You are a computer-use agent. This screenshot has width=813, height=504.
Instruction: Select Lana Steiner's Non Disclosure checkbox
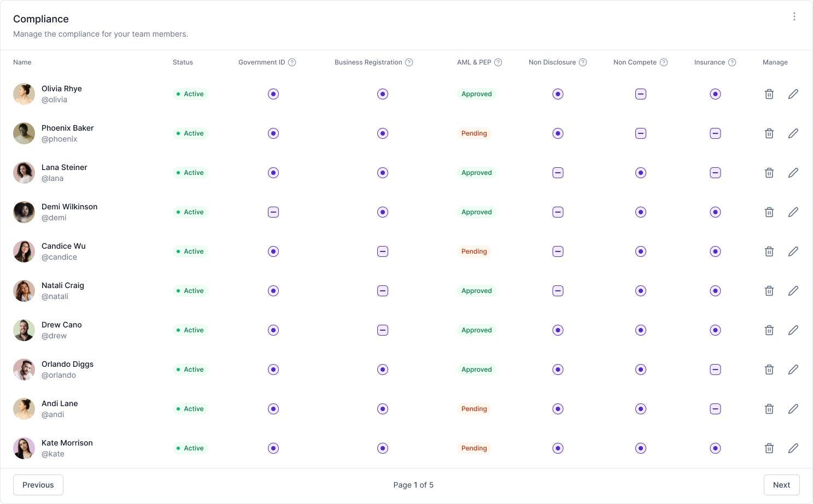[558, 173]
